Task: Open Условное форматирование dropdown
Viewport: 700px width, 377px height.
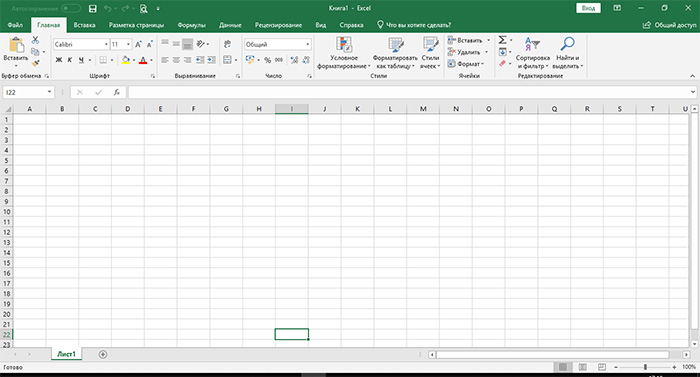Action: (x=344, y=53)
